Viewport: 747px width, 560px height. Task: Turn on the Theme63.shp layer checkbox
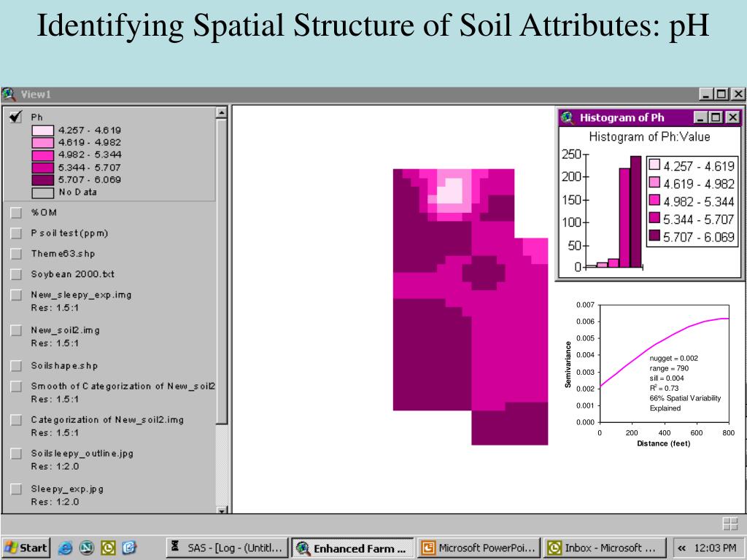pyautogui.click(x=16, y=253)
